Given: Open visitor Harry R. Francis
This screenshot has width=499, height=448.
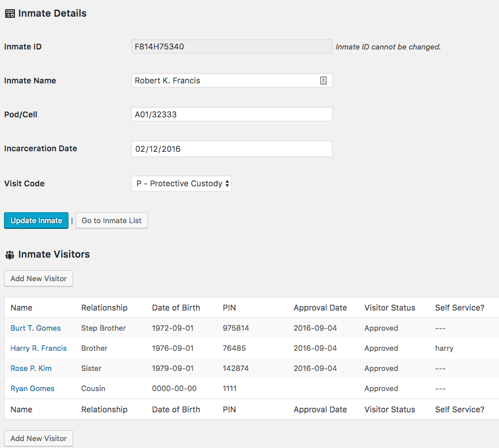Looking at the screenshot, I should tap(39, 348).
